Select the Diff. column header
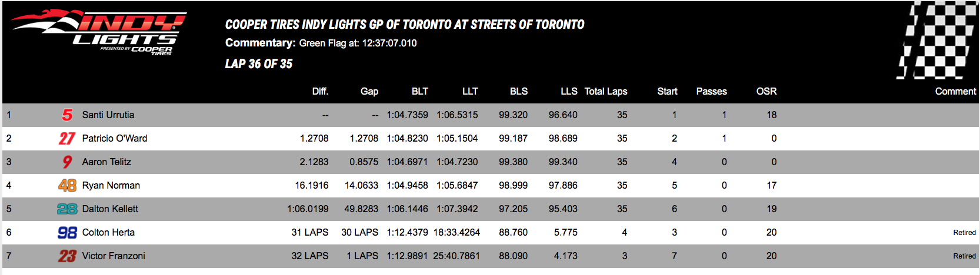The image size is (980, 275). [x=320, y=91]
